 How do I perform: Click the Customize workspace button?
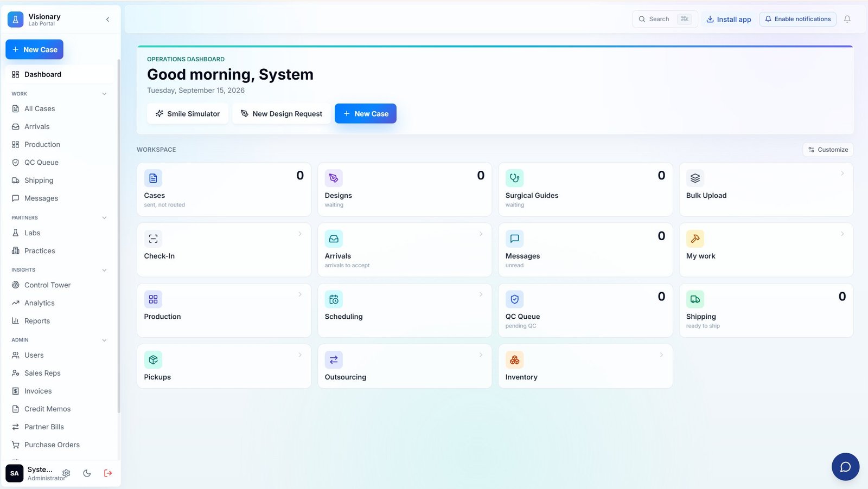pyautogui.click(x=828, y=150)
